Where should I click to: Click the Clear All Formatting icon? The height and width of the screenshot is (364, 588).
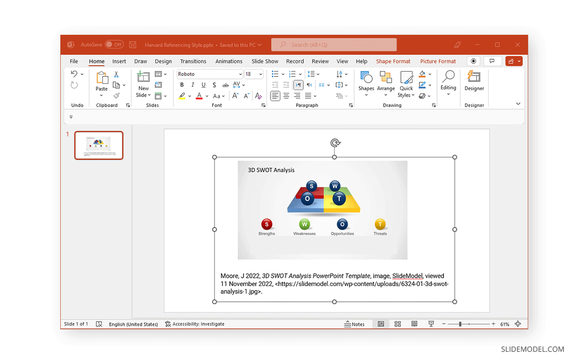coord(258,96)
